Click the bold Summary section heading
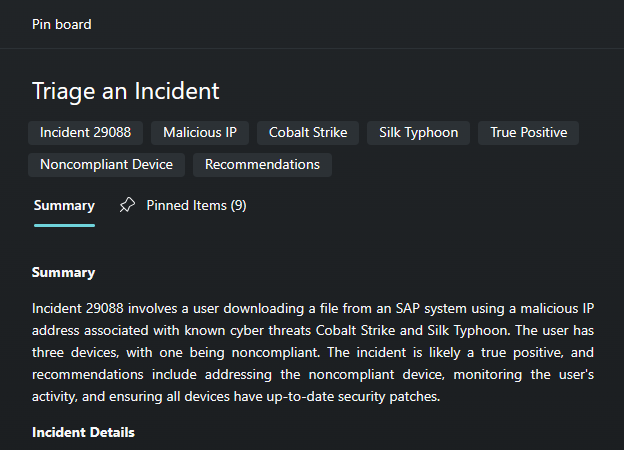 click(63, 272)
